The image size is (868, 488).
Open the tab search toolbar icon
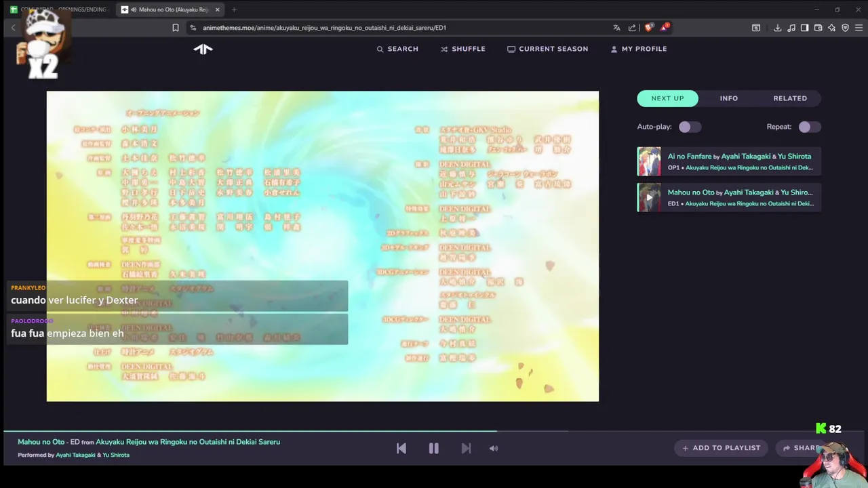756,28
